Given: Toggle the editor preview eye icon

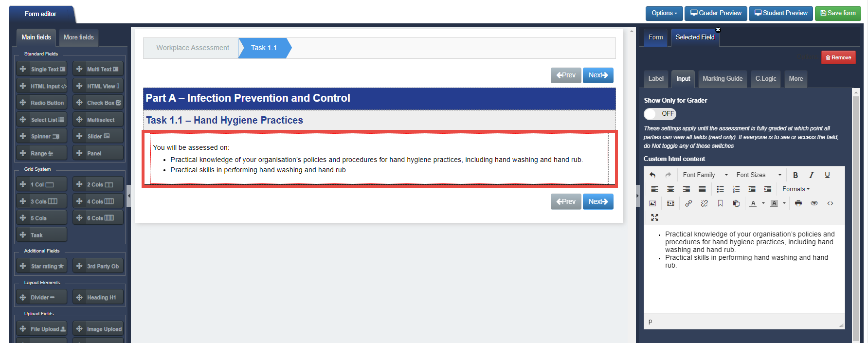Looking at the screenshot, I should pyautogui.click(x=814, y=203).
